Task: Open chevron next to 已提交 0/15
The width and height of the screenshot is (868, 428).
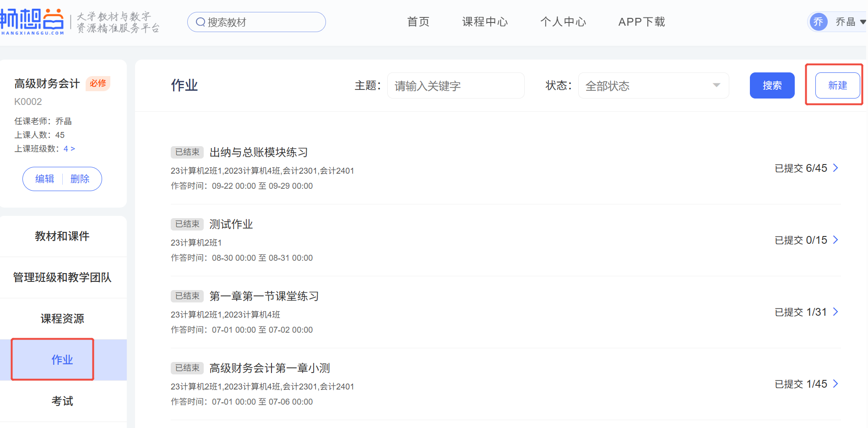Action: tap(835, 240)
